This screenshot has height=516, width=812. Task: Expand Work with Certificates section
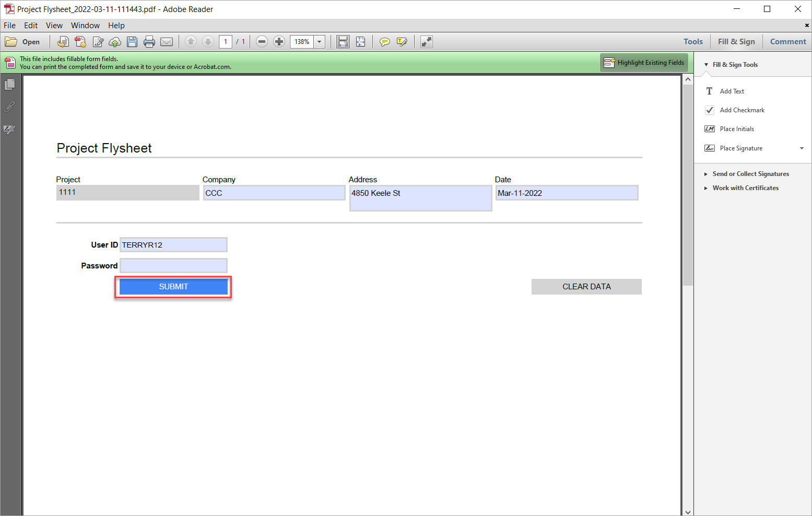coord(745,188)
